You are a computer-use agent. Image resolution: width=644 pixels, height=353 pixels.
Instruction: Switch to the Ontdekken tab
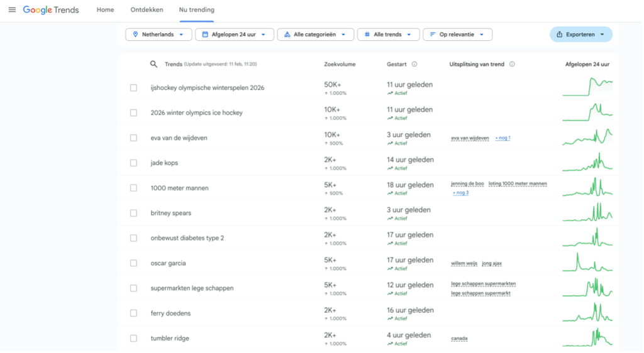click(147, 10)
